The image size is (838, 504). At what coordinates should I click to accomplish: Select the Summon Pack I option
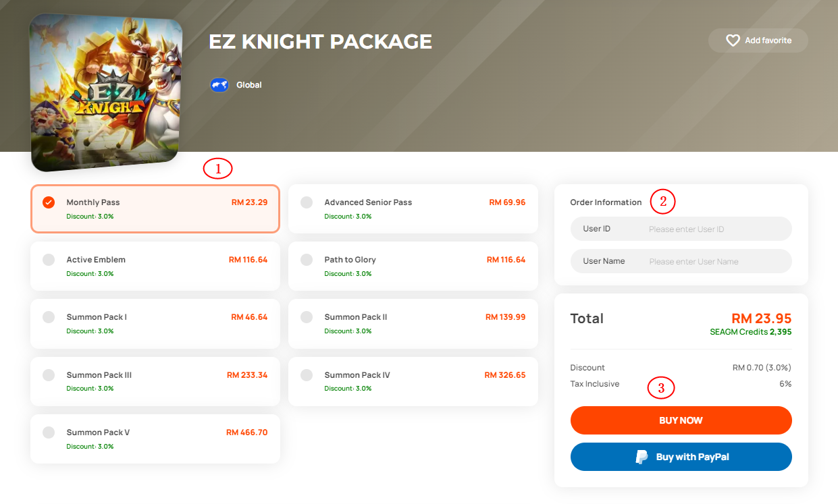pyautogui.click(x=155, y=324)
